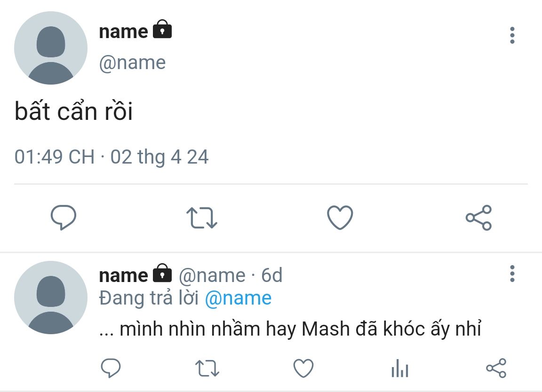Open main tweet's three-dot options menu
The image size is (542, 392).
512,36
